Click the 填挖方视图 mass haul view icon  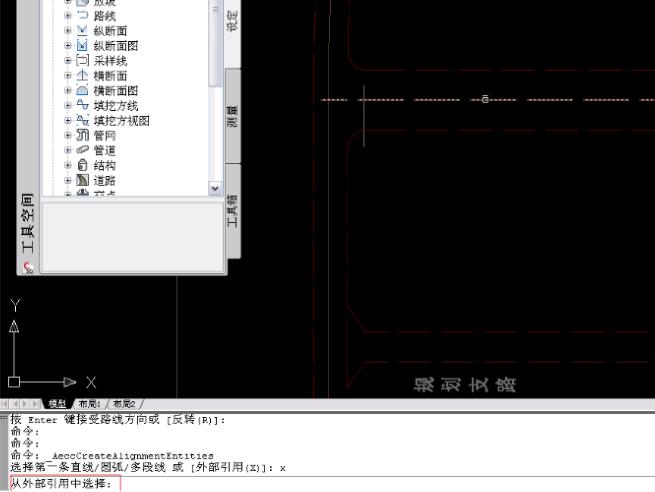pyautogui.click(x=82, y=120)
